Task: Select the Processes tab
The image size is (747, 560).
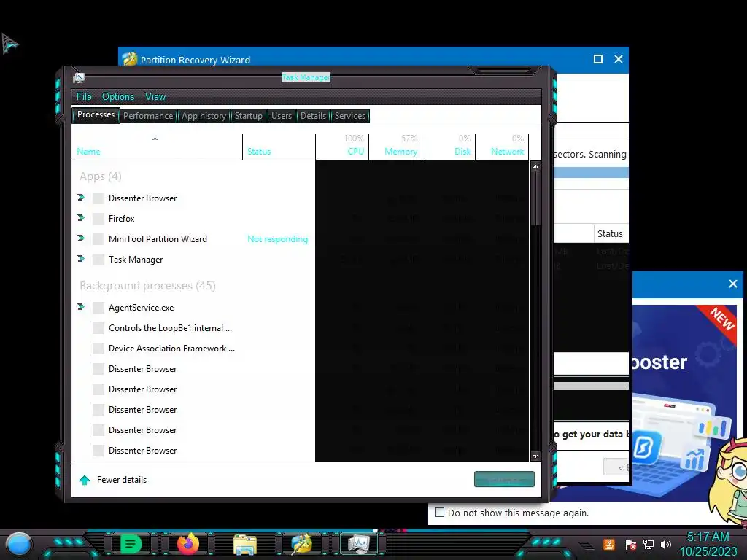Action: click(96, 114)
